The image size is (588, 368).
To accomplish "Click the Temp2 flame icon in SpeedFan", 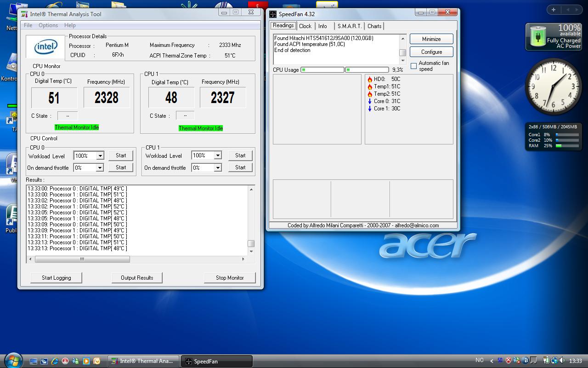I will coord(370,94).
